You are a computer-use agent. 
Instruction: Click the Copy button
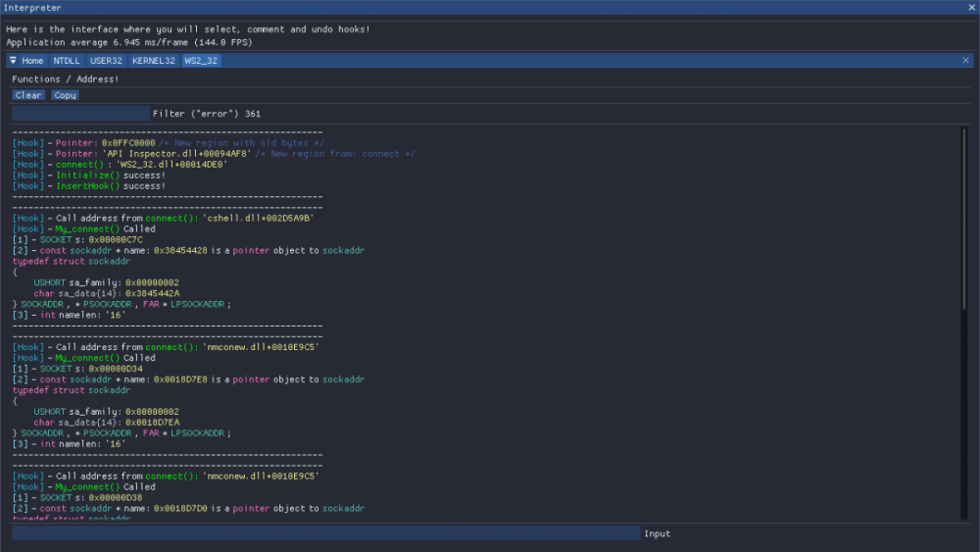[x=66, y=95]
